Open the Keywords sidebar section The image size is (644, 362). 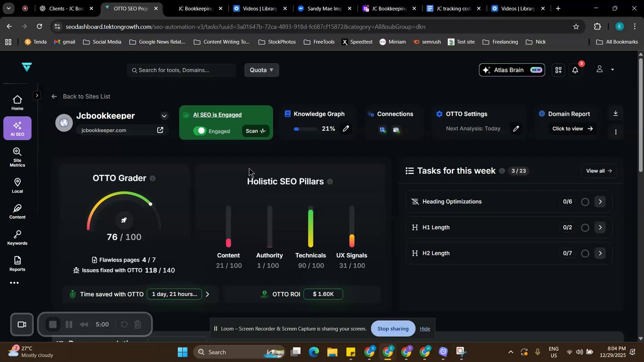(17, 238)
